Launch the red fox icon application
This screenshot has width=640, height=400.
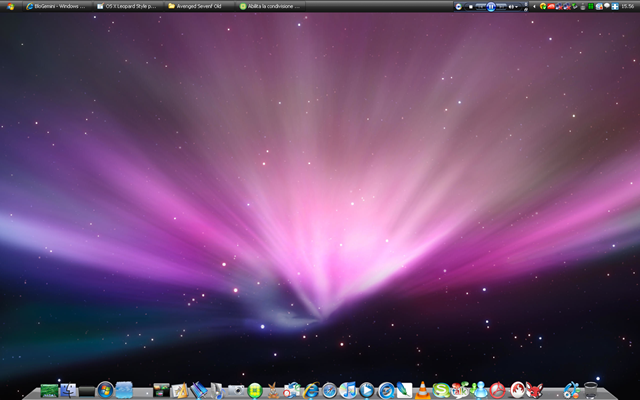click(x=535, y=390)
